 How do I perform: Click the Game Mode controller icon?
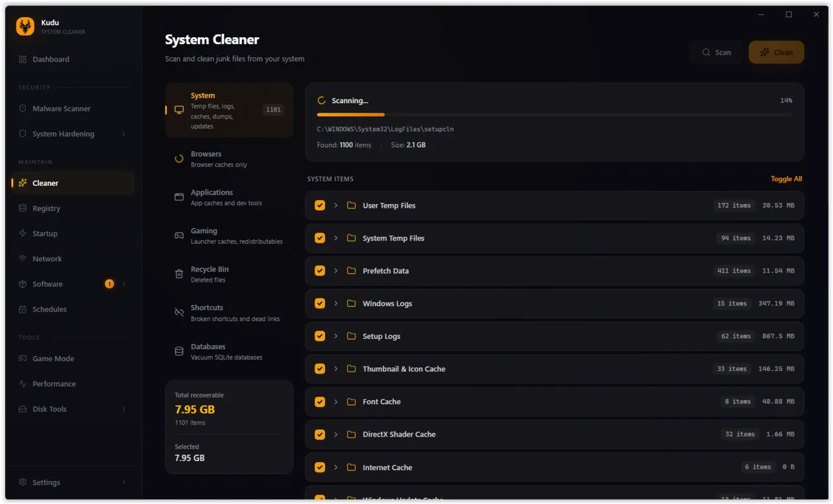tap(23, 358)
